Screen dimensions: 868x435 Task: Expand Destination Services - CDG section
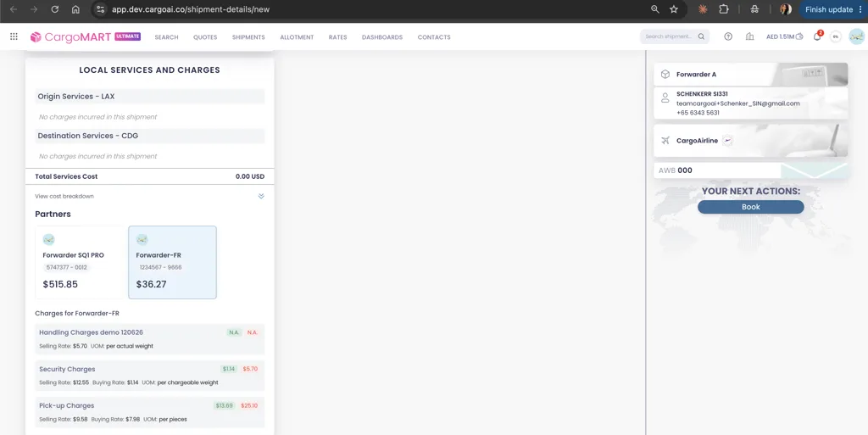[150, 136]
